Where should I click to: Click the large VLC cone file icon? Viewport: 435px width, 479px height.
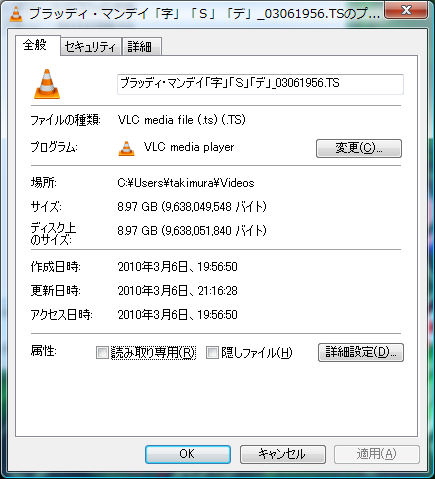pyautogui.click(x=47, y=84)
